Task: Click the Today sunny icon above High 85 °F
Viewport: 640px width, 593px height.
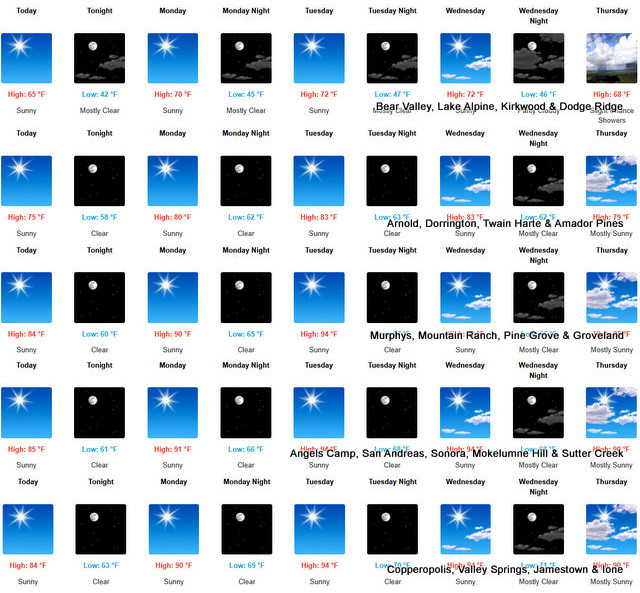Action: [x=27, y=413]
